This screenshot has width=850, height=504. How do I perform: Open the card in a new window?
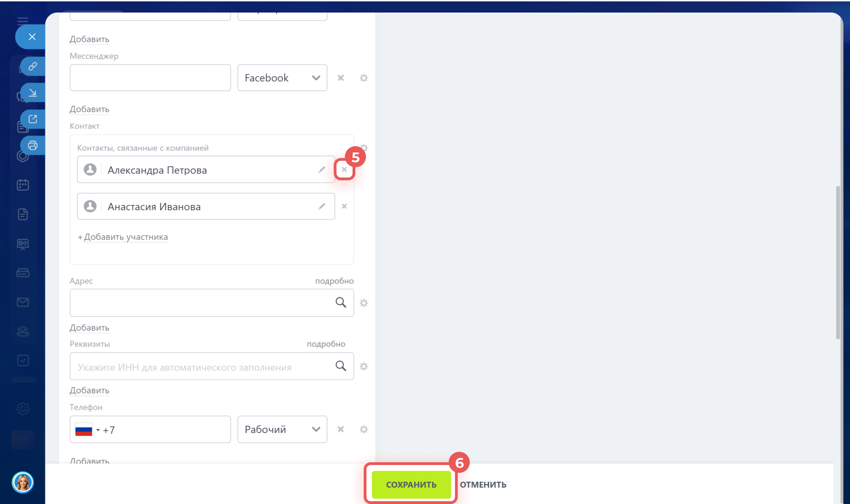[33, 119]
